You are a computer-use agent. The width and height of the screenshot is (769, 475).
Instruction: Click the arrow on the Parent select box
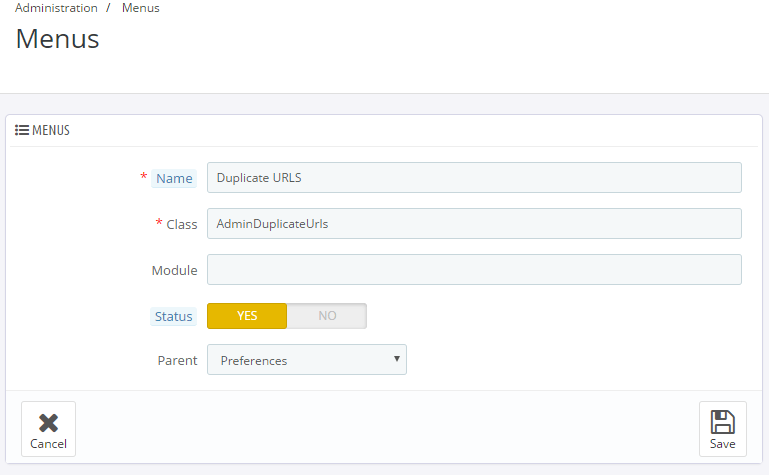[x=396, y=359]
